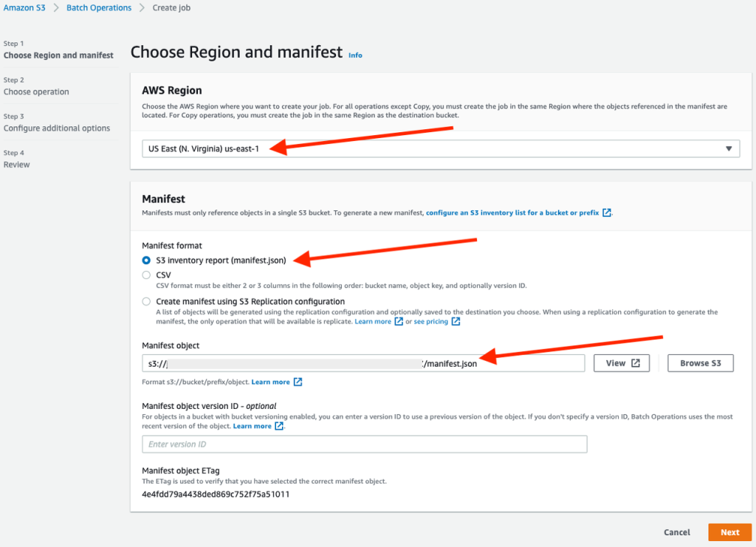Click the external link icon after configure inventory link

(x=606, y=213)
